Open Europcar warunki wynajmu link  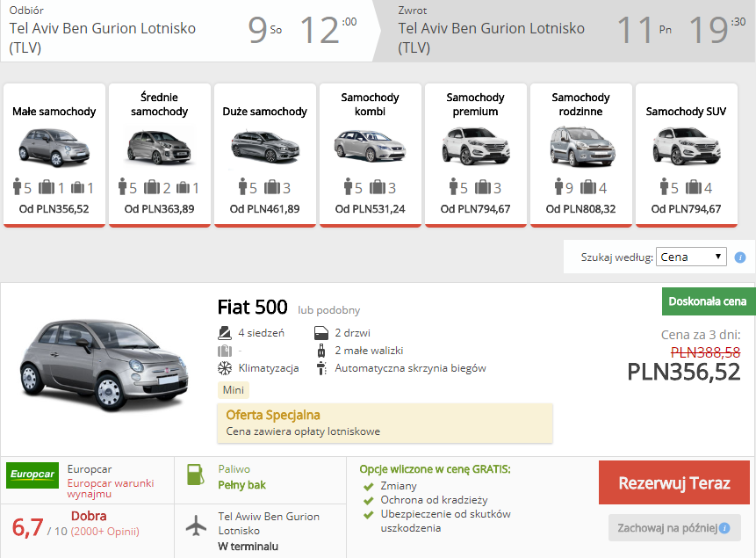tap(111, 489)
